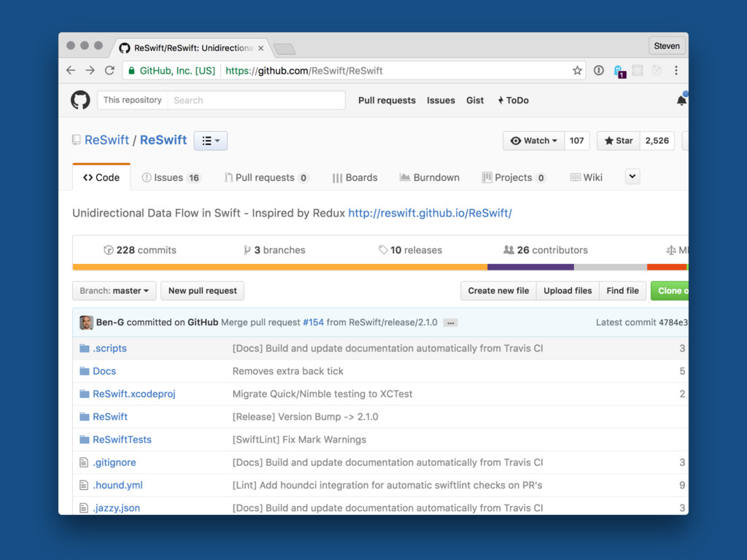747x560 pixels.
Task: Switch to the Issues tab
Action: pyautogui.click(x=171, y=178)
